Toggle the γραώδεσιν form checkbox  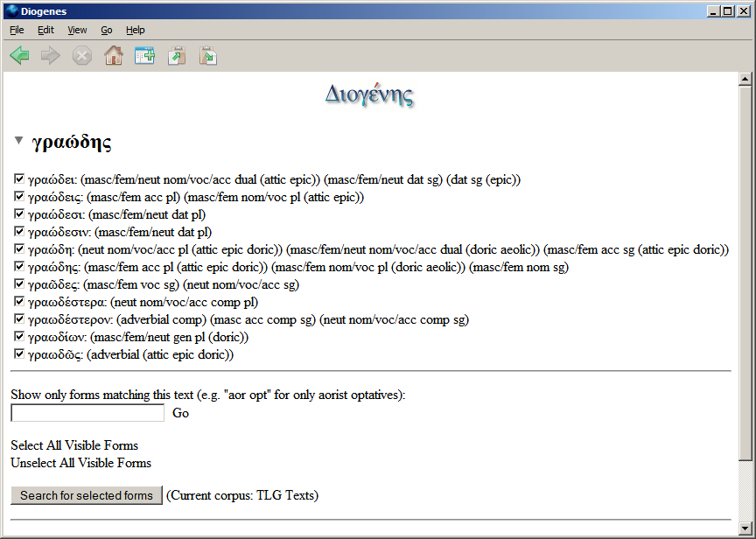pos(19,232)
